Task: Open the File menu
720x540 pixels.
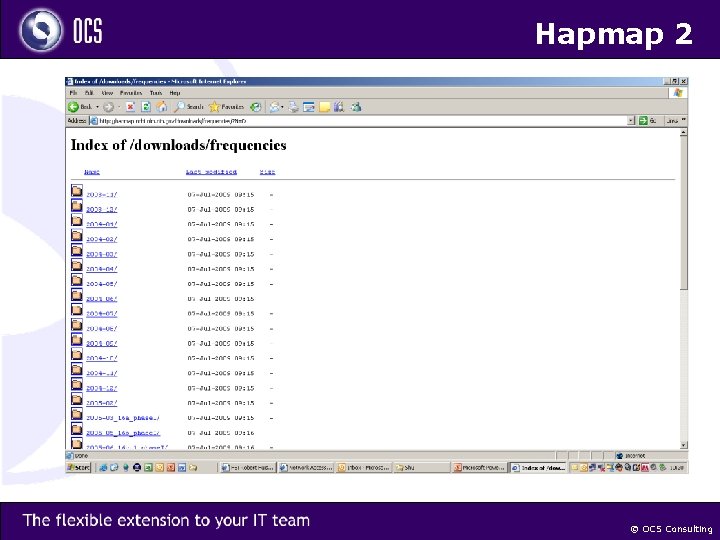Action: coord(73,93)
